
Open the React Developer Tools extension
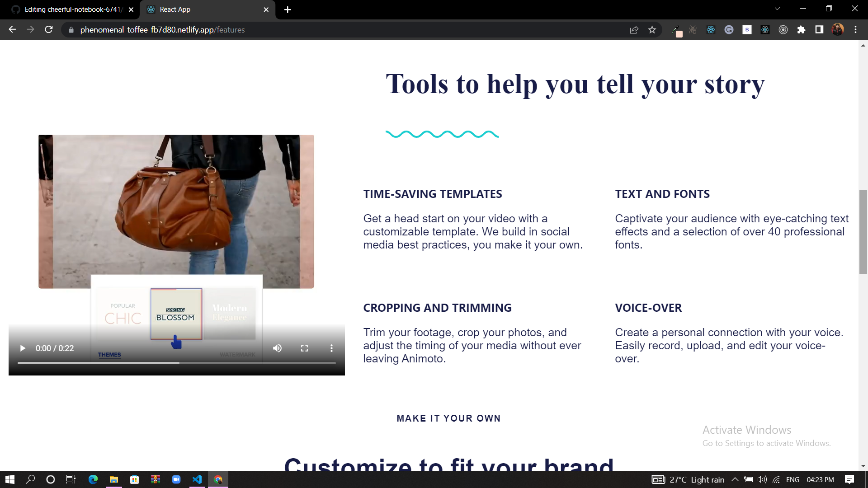point(711,30)
